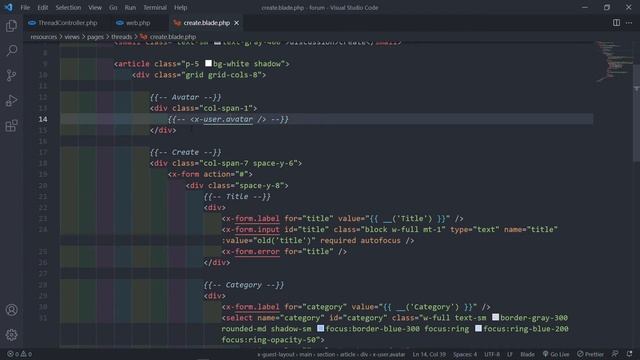Click the border-gray-300 color swatch
640x360 pixels.
click(496, 317)
